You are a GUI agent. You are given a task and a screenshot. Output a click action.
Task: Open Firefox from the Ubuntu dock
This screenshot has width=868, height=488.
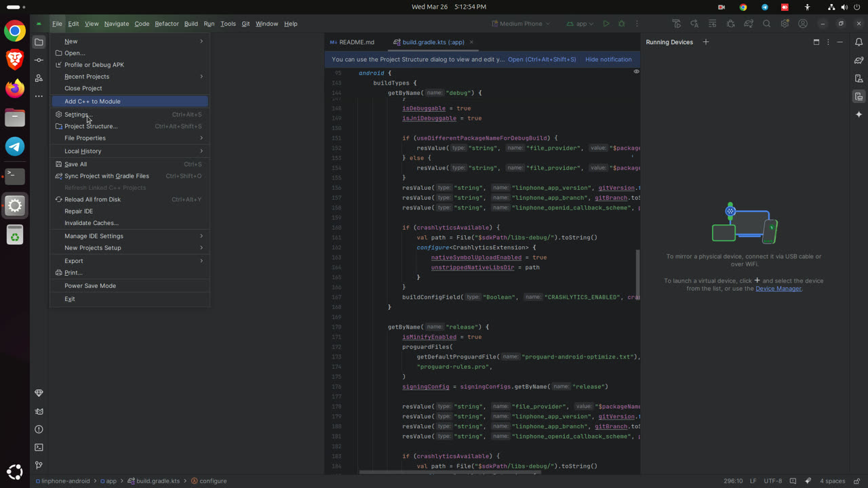click(15, 88)
